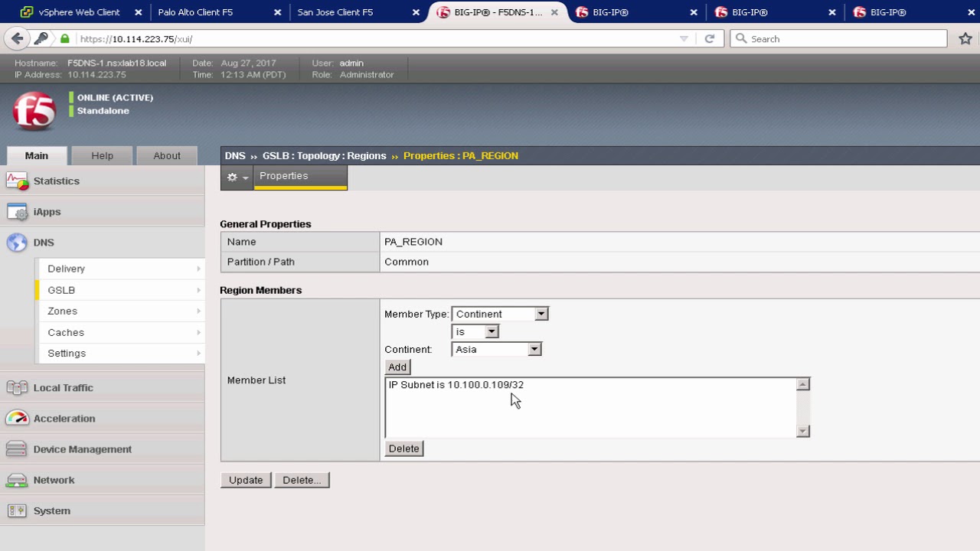Screen dimensions: 980x551
Task: Click the Statistics chart icon
Action: 17,181
